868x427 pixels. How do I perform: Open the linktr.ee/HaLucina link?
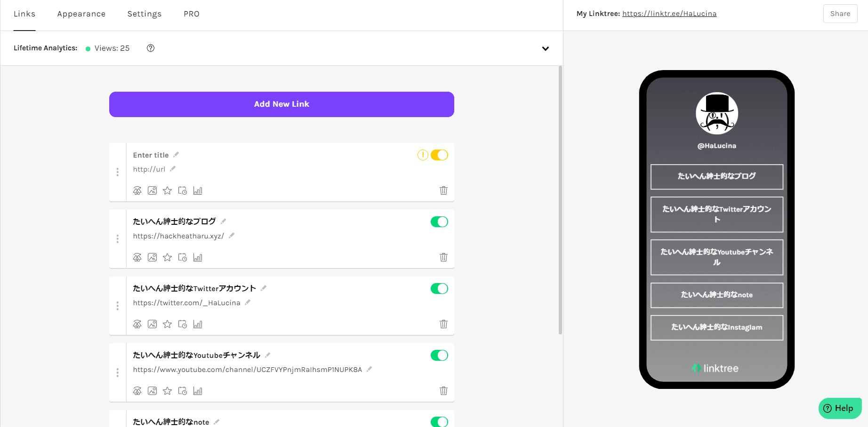click(x=669, y=14)
